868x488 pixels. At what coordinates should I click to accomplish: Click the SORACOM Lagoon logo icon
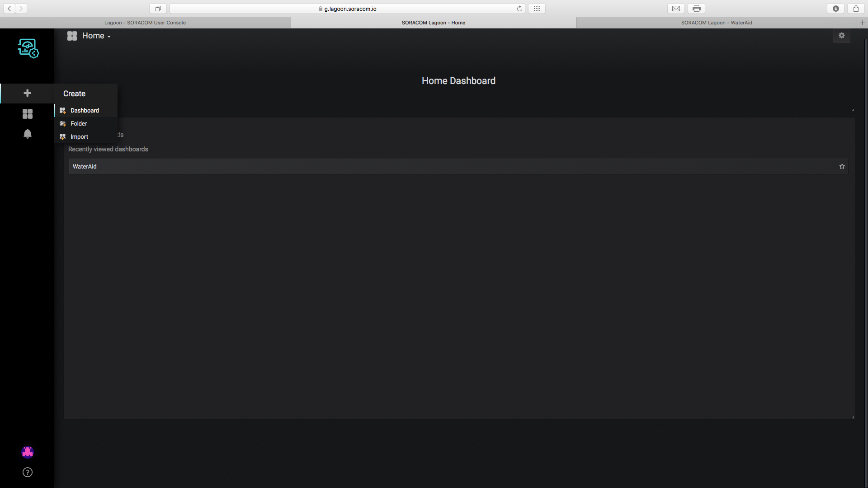pyautogui.click(x=28, y=48)
